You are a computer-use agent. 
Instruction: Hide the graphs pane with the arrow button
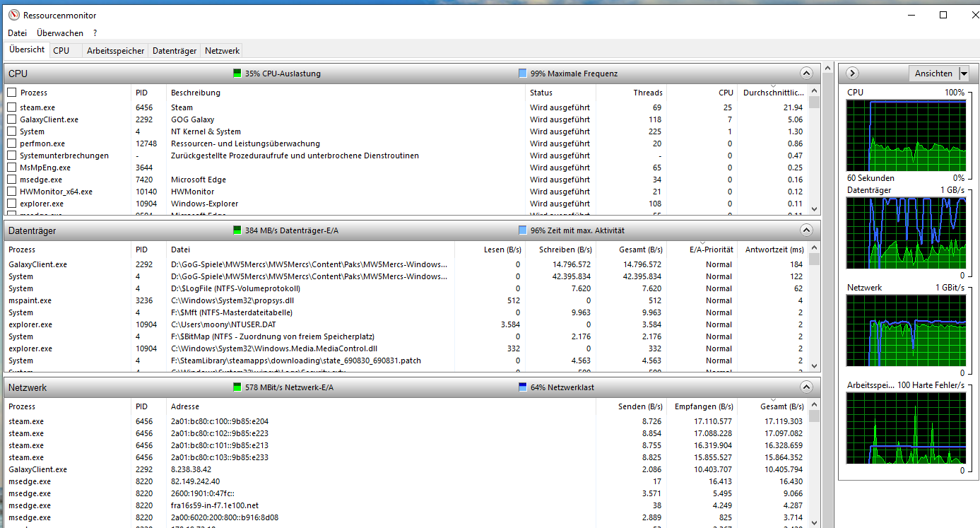point(851,73)
